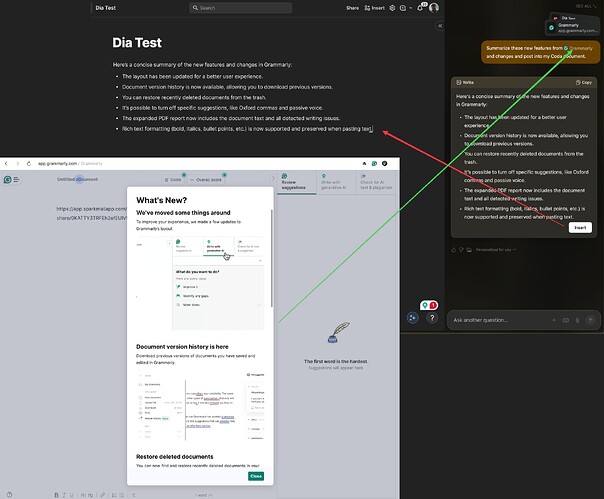Reload the Grammarly page
The height and width of the screenshot is (499, 604).
tap(29, 163)
